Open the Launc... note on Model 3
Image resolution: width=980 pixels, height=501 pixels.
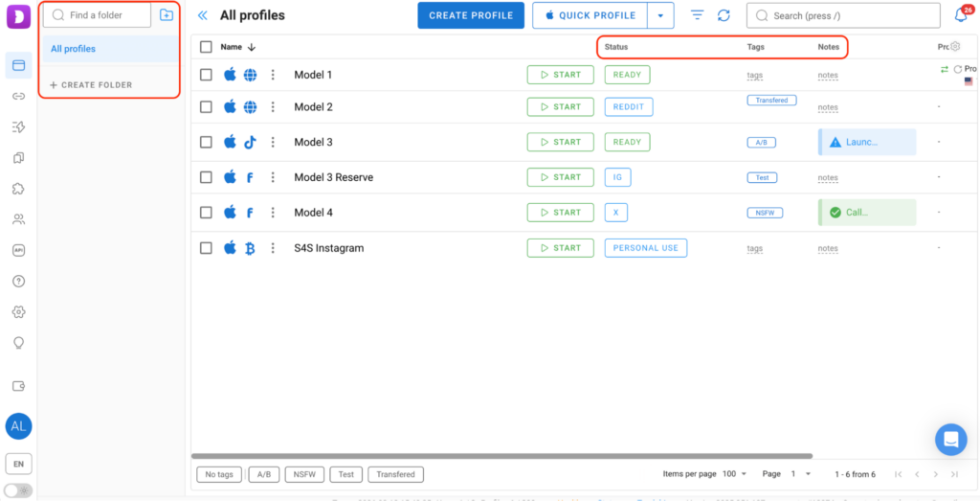(867, 142)
